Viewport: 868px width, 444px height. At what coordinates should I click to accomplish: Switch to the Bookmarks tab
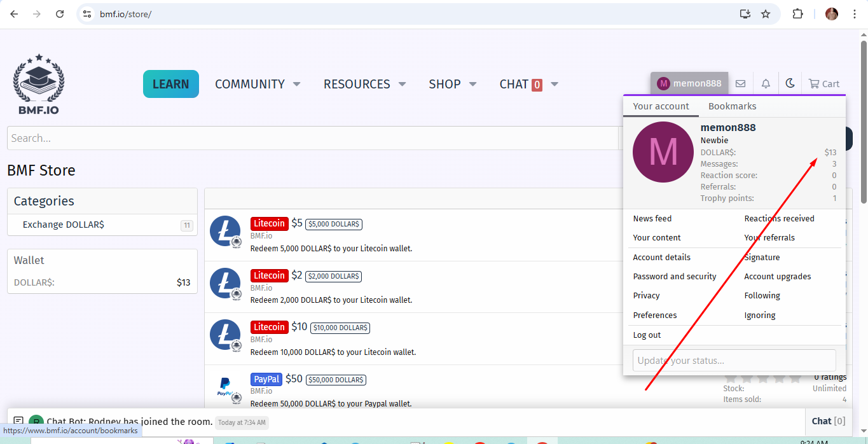733,106
